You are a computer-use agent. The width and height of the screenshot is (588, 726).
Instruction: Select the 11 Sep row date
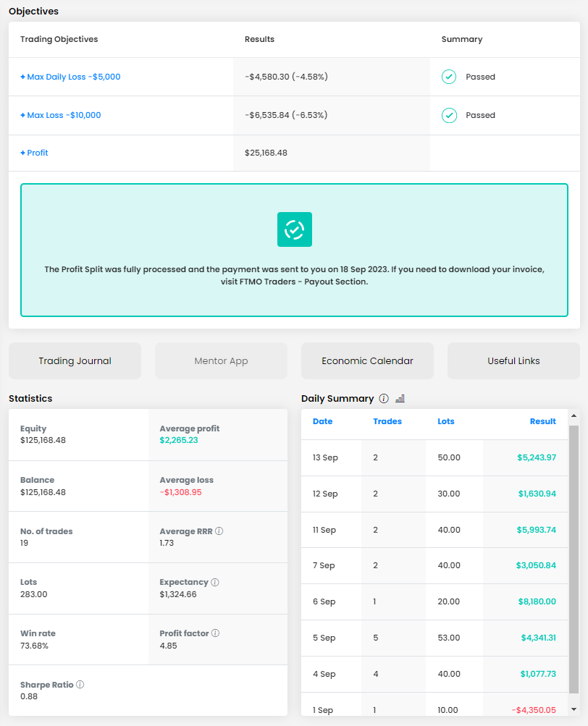click(x=324, y=530)
